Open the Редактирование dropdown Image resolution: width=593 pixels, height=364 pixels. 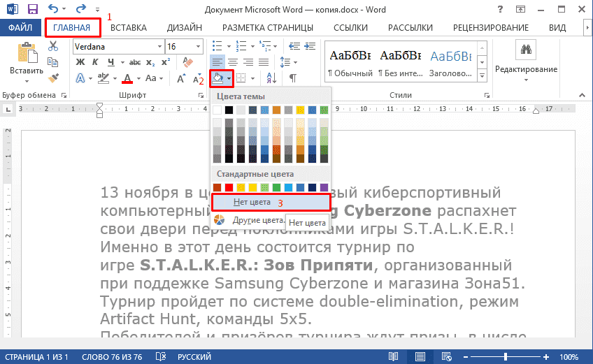coord(526,61)
